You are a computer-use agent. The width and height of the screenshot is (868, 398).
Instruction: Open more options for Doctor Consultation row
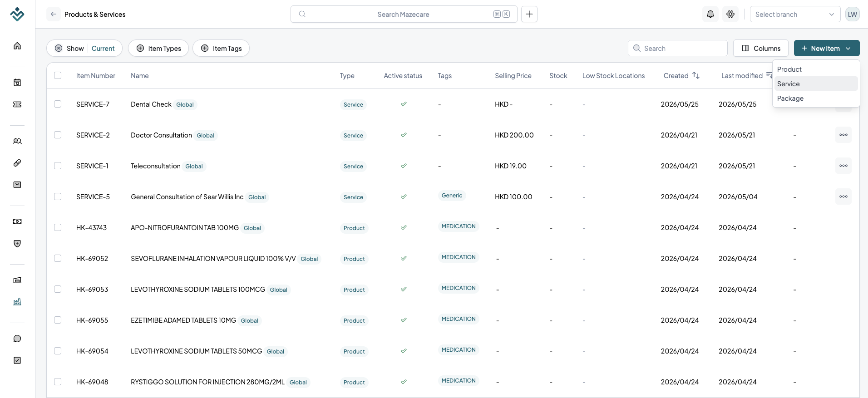[843, 135]
